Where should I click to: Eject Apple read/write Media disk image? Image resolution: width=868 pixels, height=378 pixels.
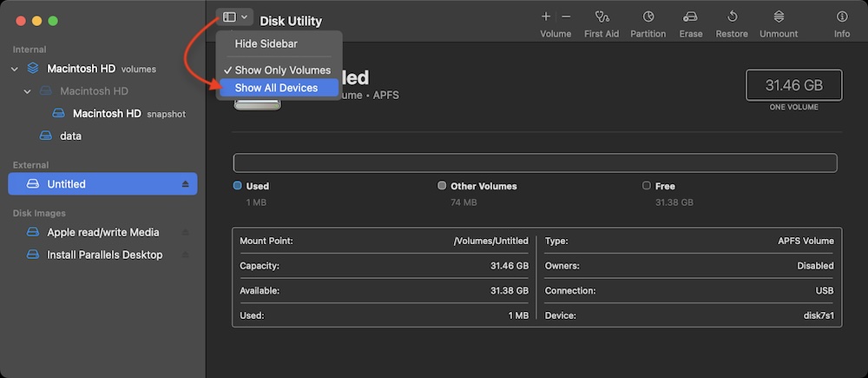184,233
